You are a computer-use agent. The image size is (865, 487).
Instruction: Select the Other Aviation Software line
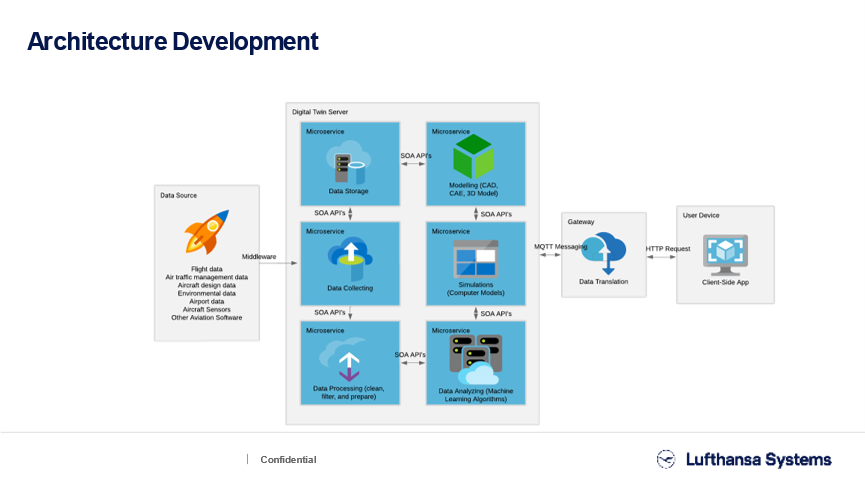[x=207, y=318]
